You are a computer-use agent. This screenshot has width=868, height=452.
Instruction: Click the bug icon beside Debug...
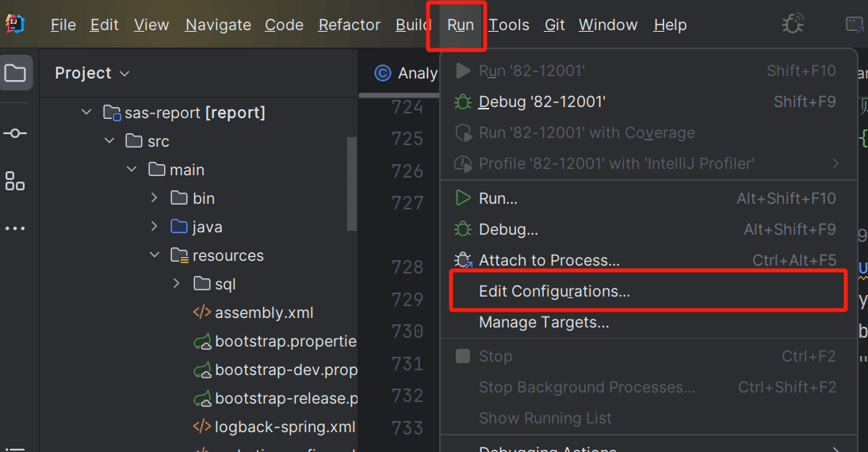click(x=463, y=229)
